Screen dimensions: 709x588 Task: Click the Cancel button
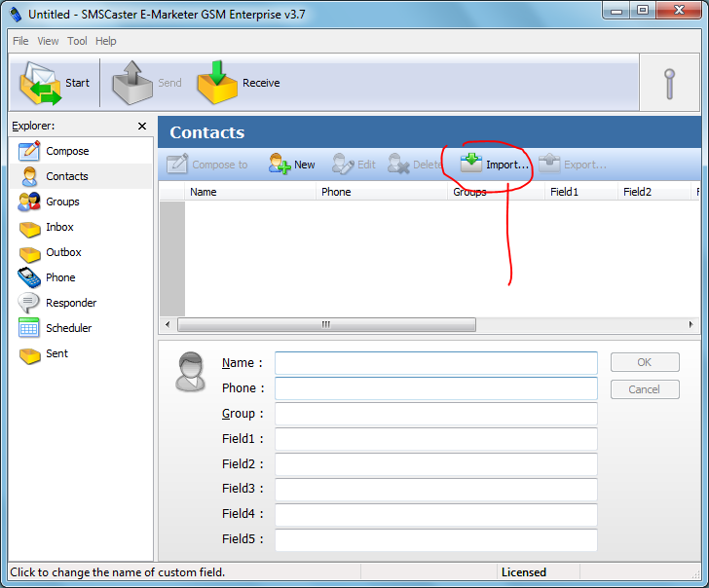pos(645,389)
